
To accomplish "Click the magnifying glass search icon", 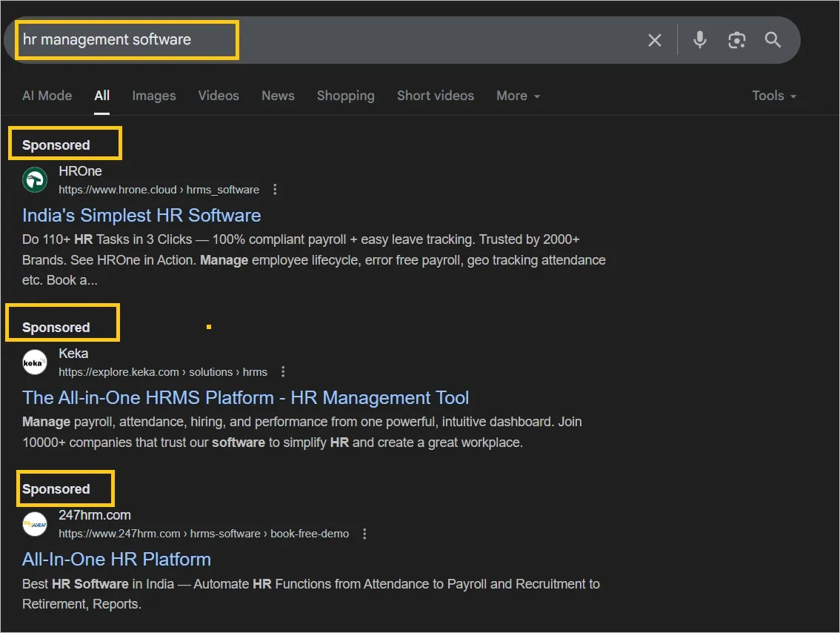I will [773, 40].
